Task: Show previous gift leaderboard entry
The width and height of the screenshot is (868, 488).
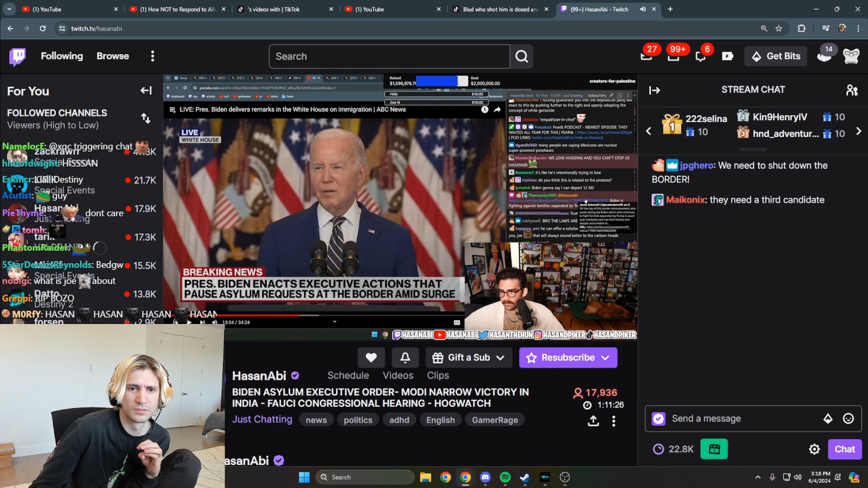Action: click(x=649, y=131)
